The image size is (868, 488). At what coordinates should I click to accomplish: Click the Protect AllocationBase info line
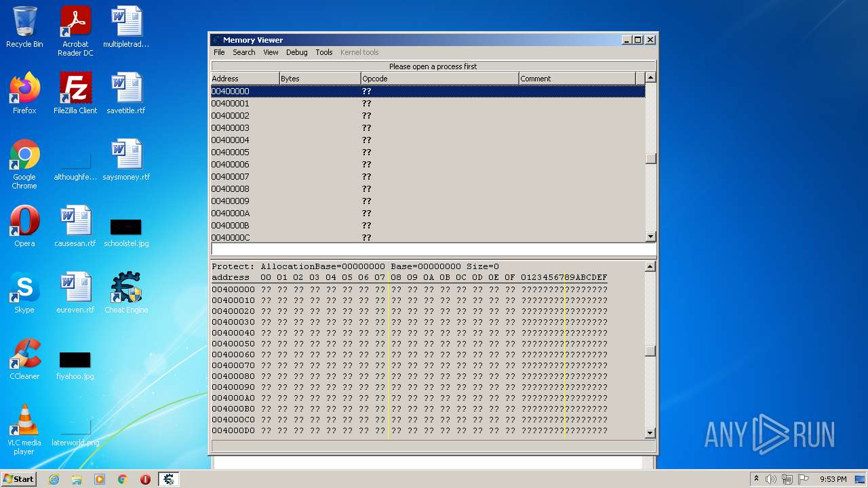pyautogui.click(x=355, y=266)
